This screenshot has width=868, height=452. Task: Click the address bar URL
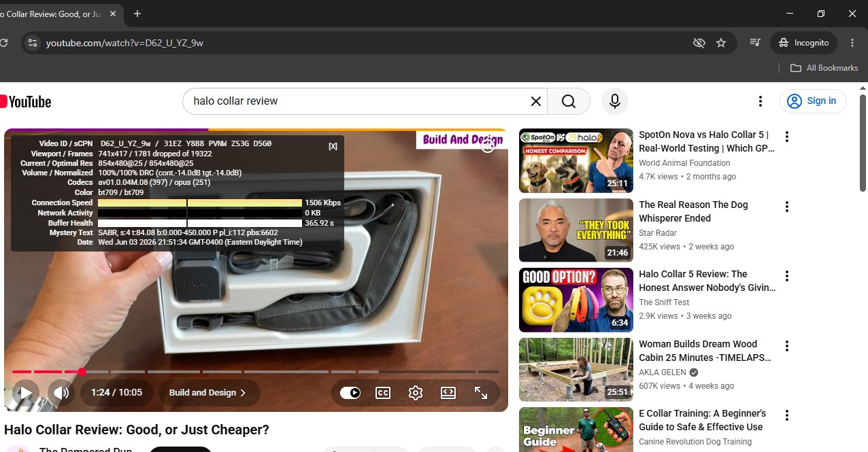[124, 43]
